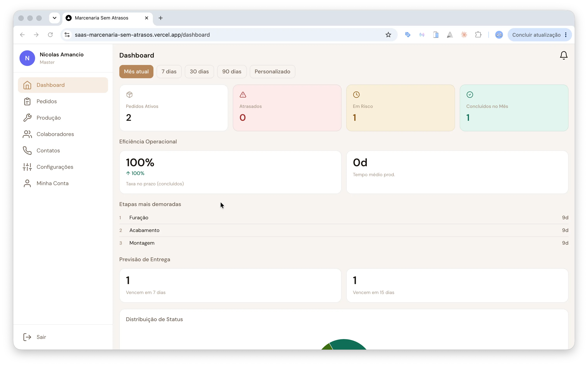Click the Vencem em 7 dias card
Screen dimensions: 588x366
[230, 285]
